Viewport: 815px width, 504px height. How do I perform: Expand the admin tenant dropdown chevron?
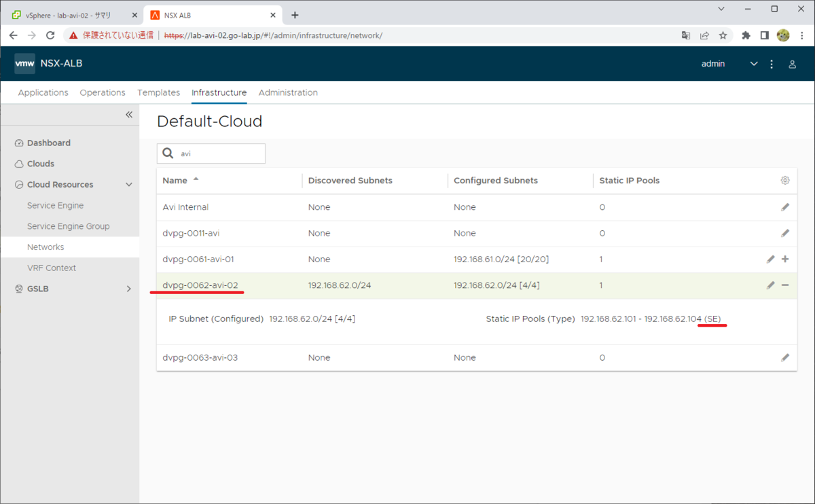tap(753, 64)
